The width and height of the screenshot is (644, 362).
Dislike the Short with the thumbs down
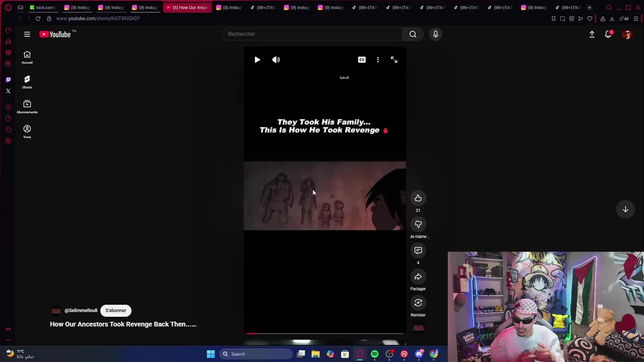[418, 224]
